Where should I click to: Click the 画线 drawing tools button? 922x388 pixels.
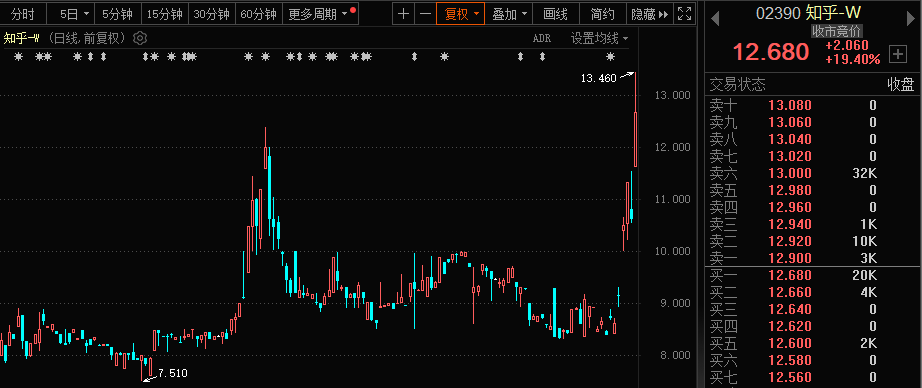(556, 14)
